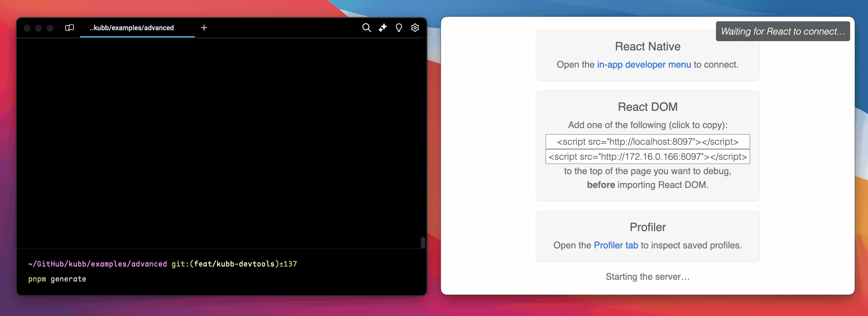The image size is (868, 316).
Task: Click the Profiler heading
Action: [648, 227]
